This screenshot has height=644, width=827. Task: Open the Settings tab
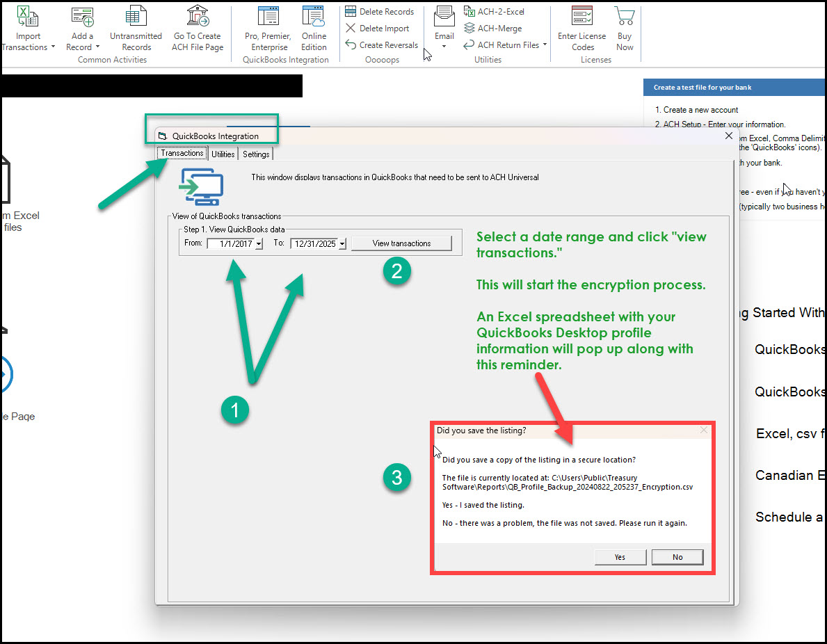[x=256, y=154]
